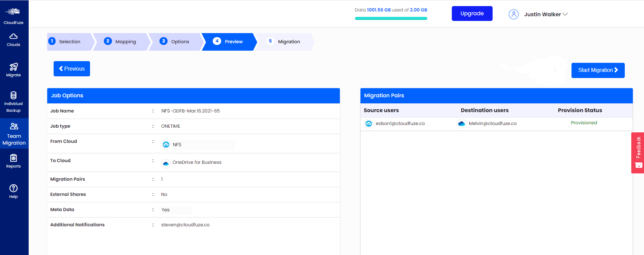The height and width of the screenshot is (255, 644).
Task: Click OneDrive for Business text
Action: pyautogui.click(x=197, y=162)
